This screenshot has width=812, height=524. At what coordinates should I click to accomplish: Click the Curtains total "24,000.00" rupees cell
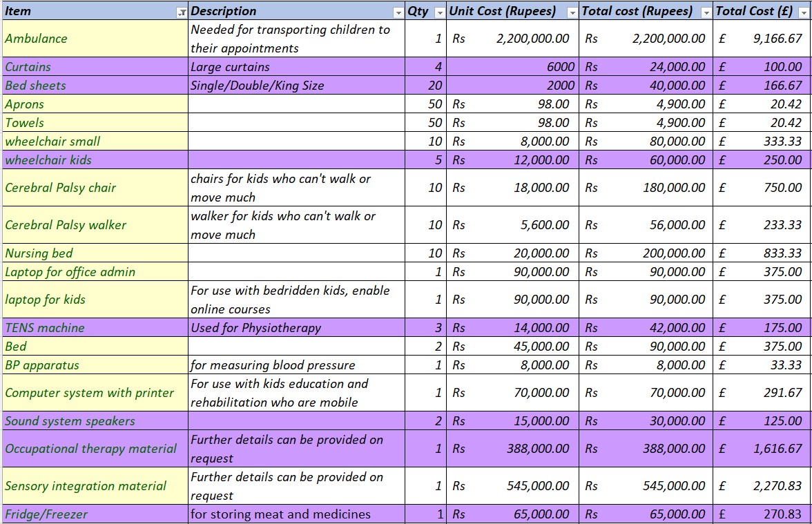646,67
